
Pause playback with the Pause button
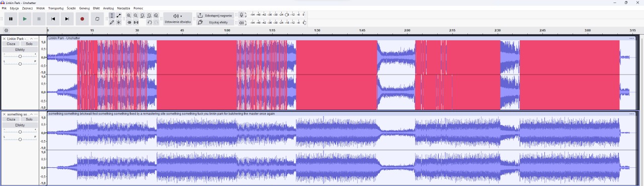[x=11, y=19]
